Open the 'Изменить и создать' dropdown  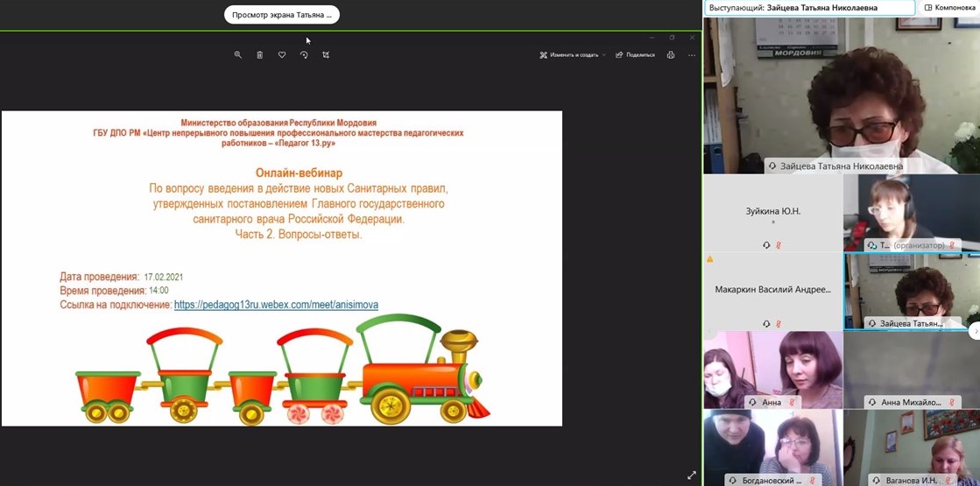click(x=573, y=55)
